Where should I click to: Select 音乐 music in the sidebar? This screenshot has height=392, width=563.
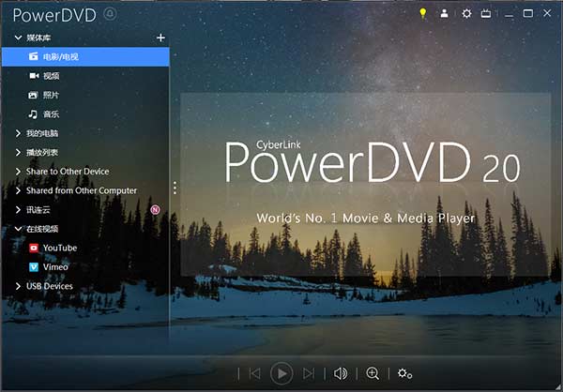pos(51,114)
